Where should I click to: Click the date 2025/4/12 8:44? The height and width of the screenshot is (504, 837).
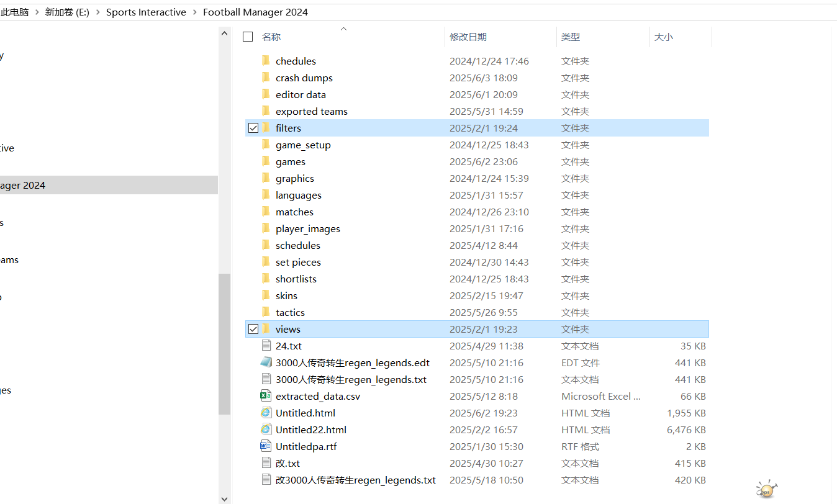[x=484, y=245]
